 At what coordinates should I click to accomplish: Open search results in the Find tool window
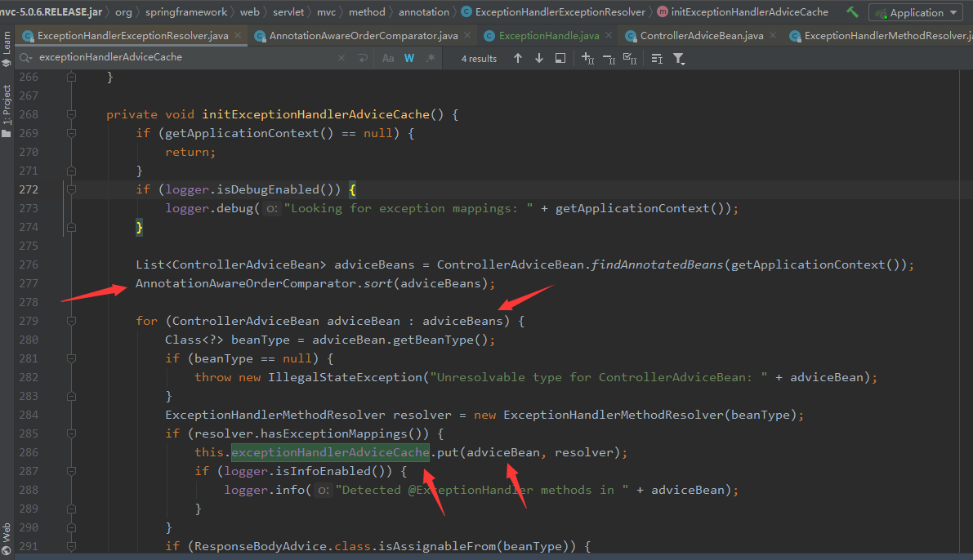[560, 57]
